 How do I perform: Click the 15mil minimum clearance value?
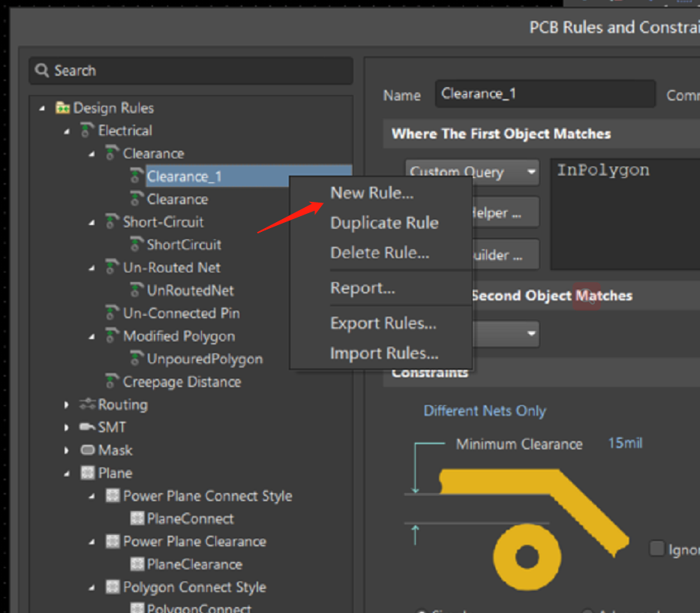(625, 443)
